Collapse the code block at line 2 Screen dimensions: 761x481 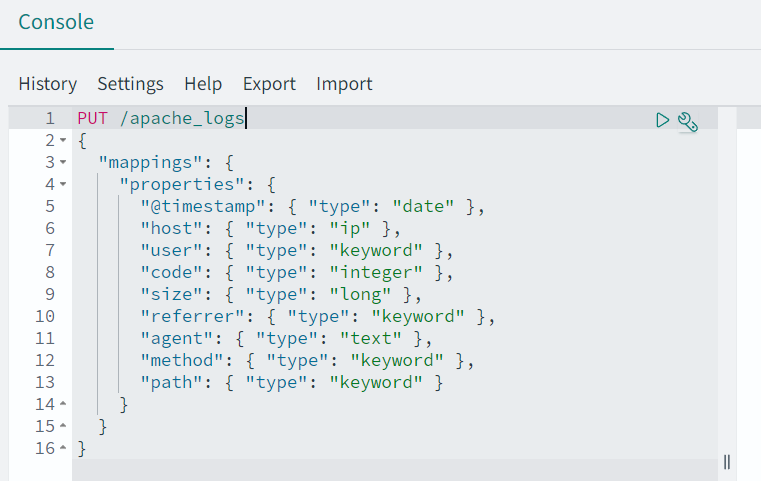point(63,140)
